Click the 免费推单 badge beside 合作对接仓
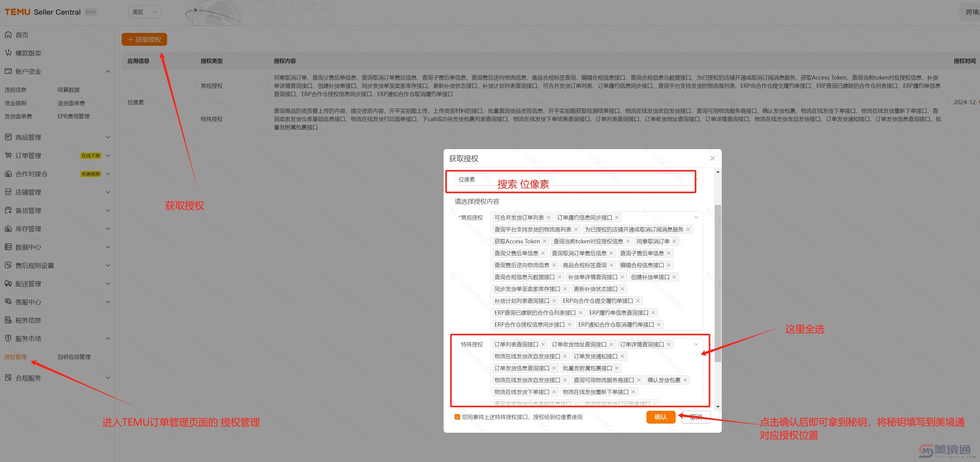 pos(91,174)
